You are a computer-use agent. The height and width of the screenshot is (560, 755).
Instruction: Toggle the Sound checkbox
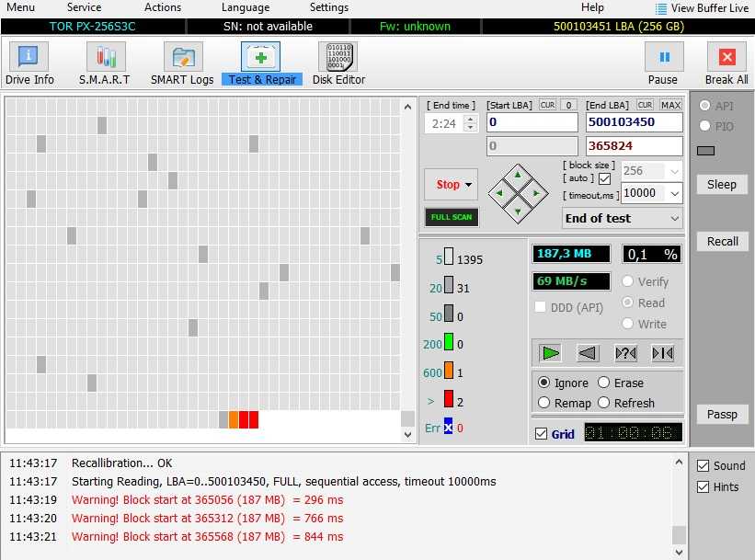click(x=704, y=466)
